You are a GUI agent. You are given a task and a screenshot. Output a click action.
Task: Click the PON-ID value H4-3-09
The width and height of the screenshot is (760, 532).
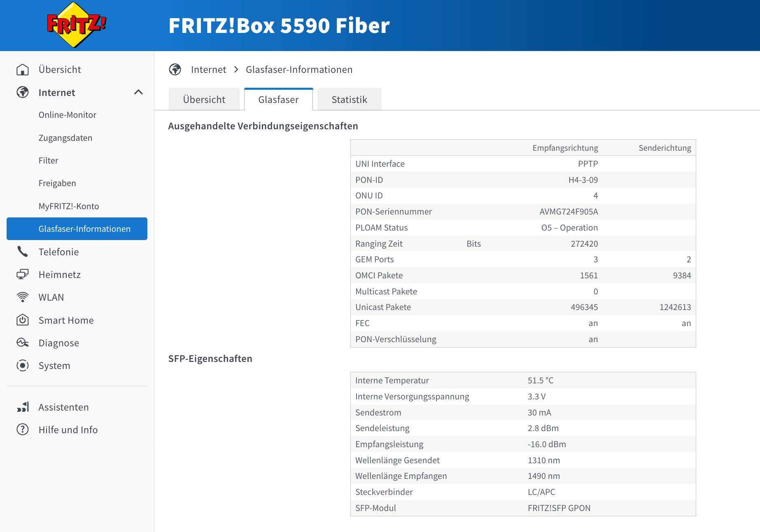[583, 180]
